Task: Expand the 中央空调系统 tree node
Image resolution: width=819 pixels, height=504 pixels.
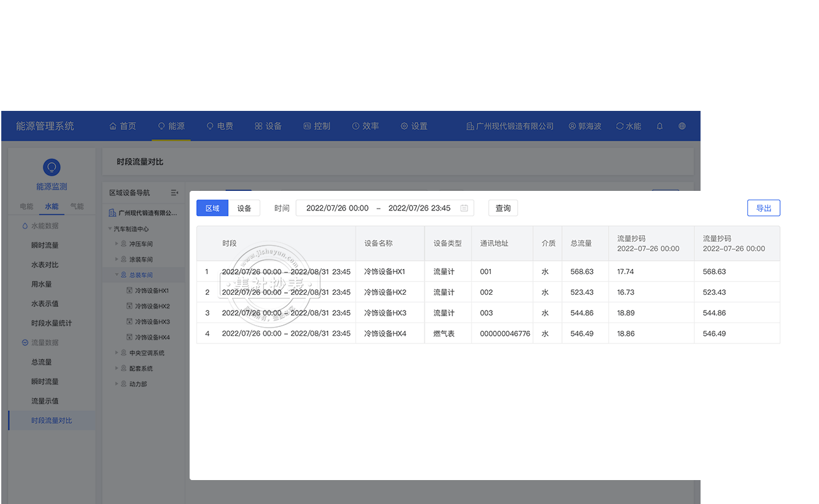Action: [x=117, y=353]
